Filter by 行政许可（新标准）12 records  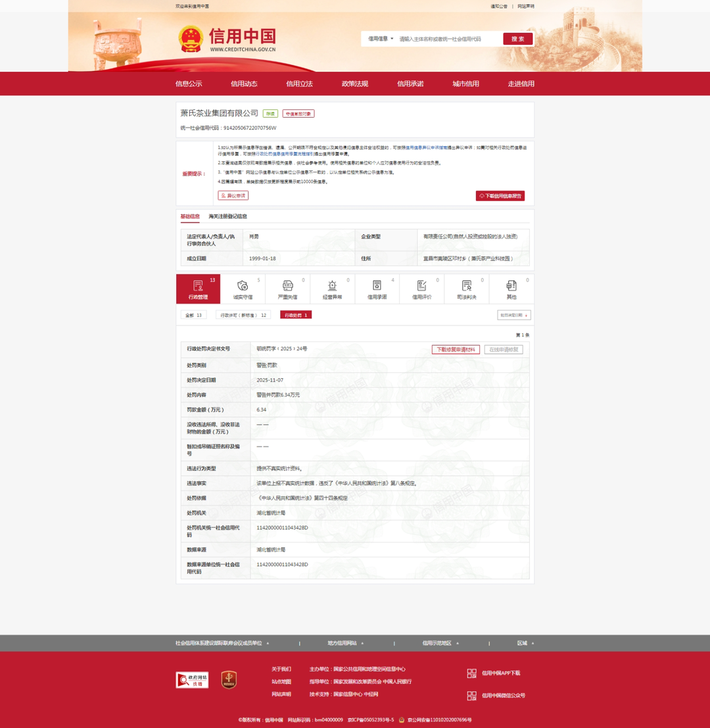click(x=243, y=316)
